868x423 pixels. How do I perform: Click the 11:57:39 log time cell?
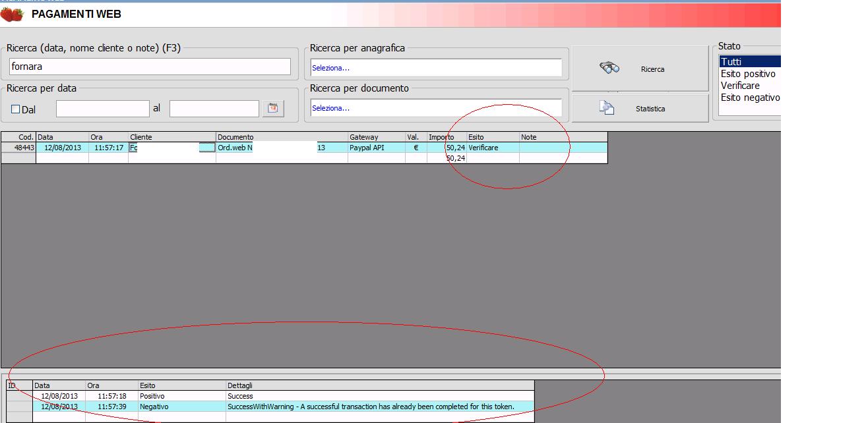[111, 407]
